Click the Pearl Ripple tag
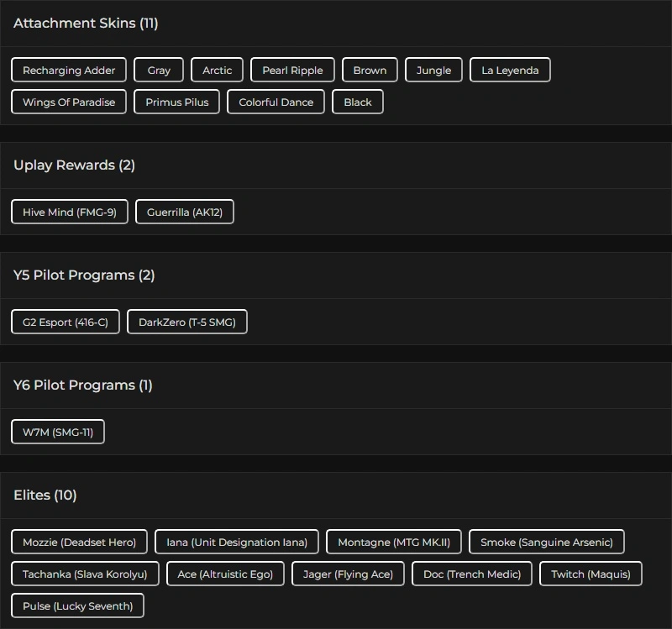Viewport: 672px width, 629px height. click(x=292, y=70)
